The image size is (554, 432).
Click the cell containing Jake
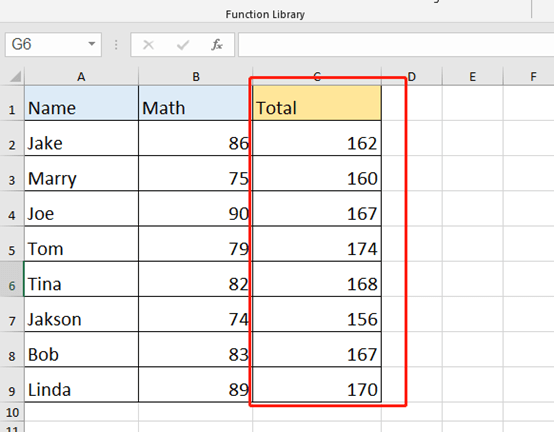tap(81, 138)
